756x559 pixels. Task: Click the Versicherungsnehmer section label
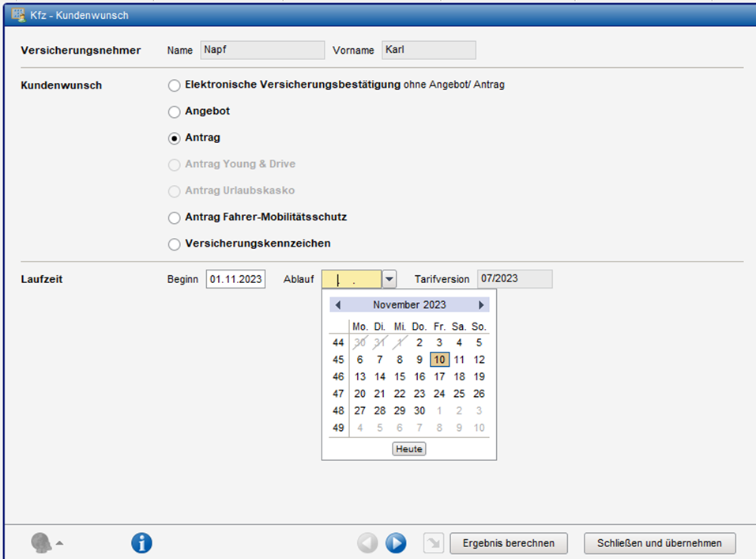(81, 50)
